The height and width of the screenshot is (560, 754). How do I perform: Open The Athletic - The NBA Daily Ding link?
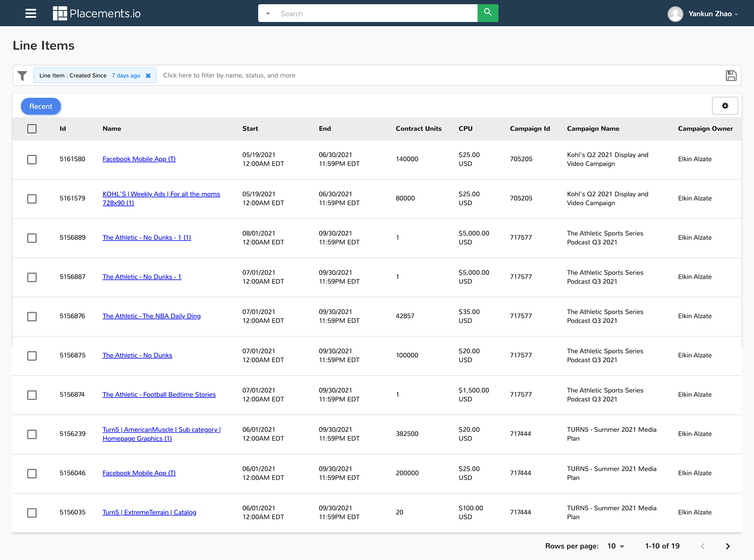coord(151,316)
